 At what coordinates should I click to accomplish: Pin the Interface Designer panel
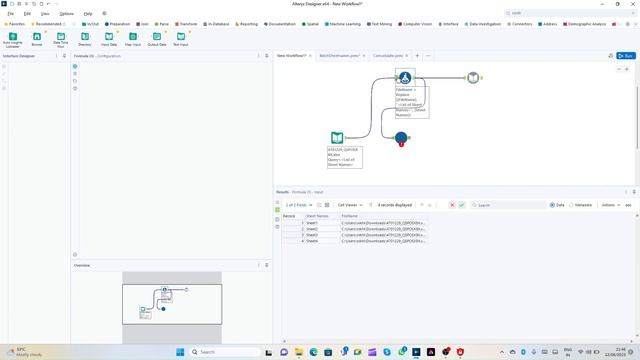point(64,56)
